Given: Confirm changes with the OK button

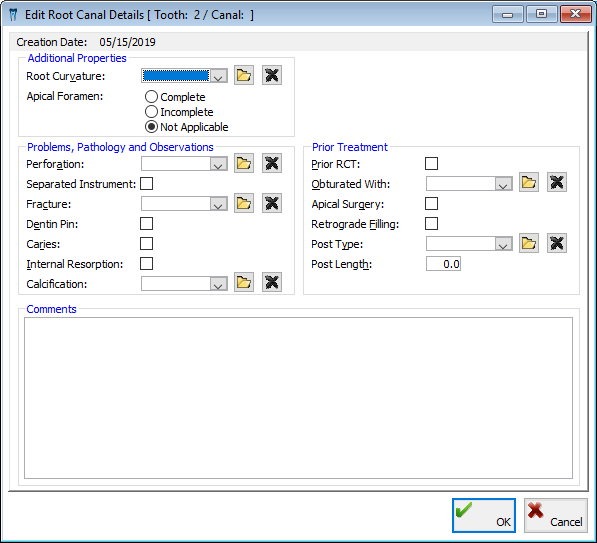Looking at the screenshot, I should tap(484, 515).
